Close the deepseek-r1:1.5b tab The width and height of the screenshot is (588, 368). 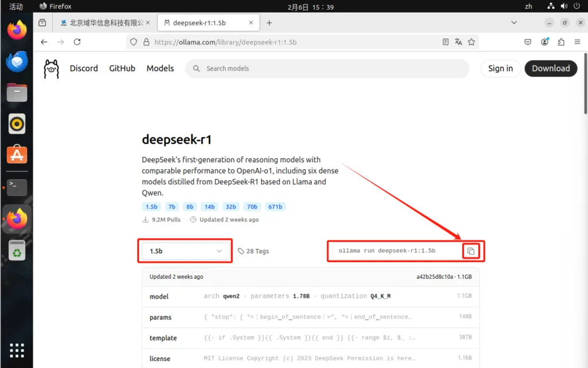pos(251,23)
